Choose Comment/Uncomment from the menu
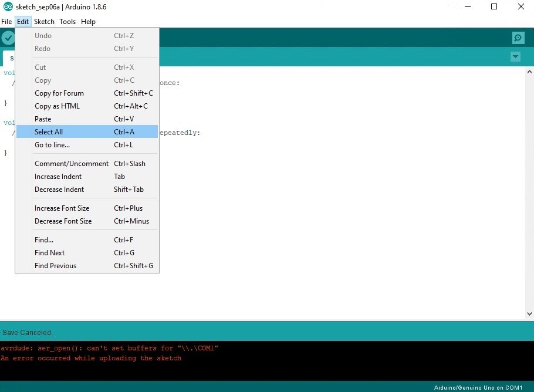 point(71,163)
